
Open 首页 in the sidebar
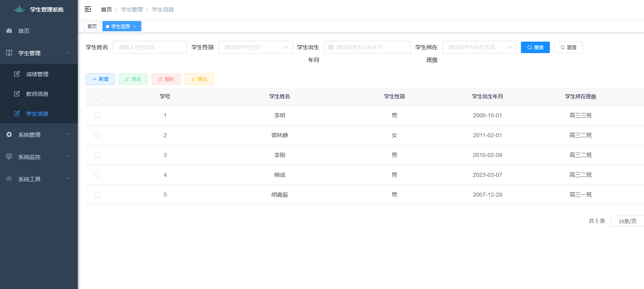tap(39, 31)
